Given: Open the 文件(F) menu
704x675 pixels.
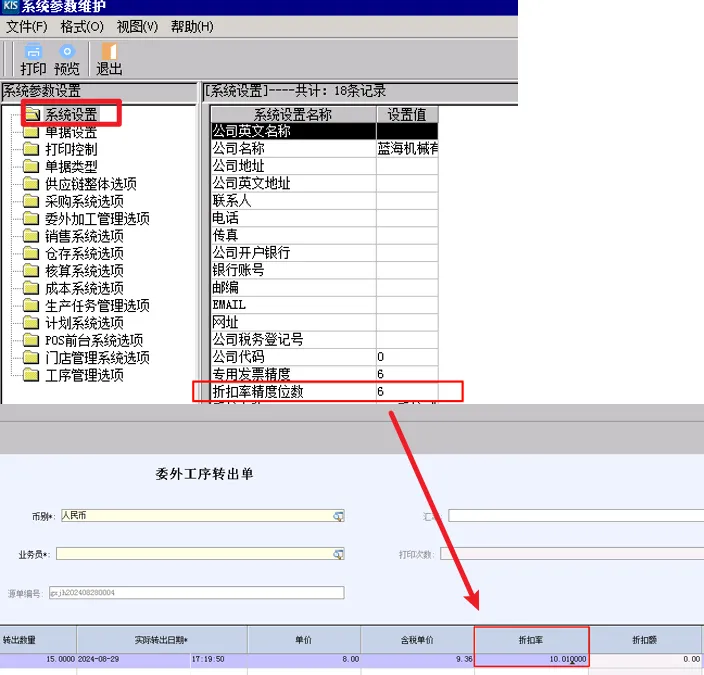Looking at the screenshot, I should point(27,26).
